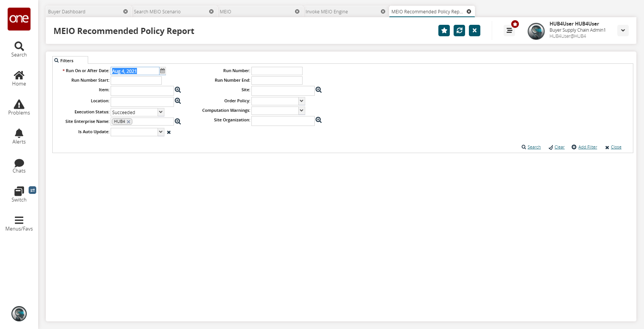Expand the Execution Status dropdown
The image size is (644, 329).
click(161, 112)
